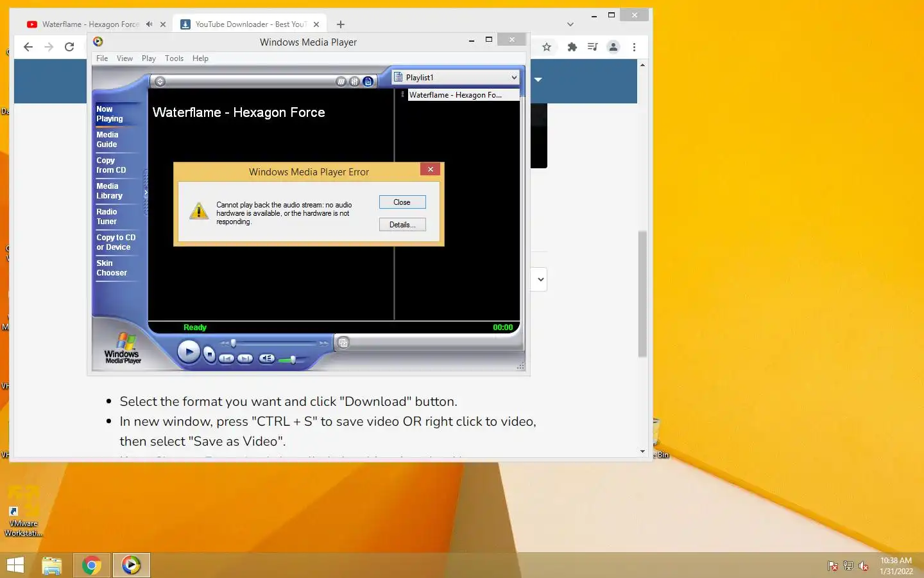Click the Chrome page scroll-down arrow
The height and width of the screenshot is (578, 924).
point(642,451)
